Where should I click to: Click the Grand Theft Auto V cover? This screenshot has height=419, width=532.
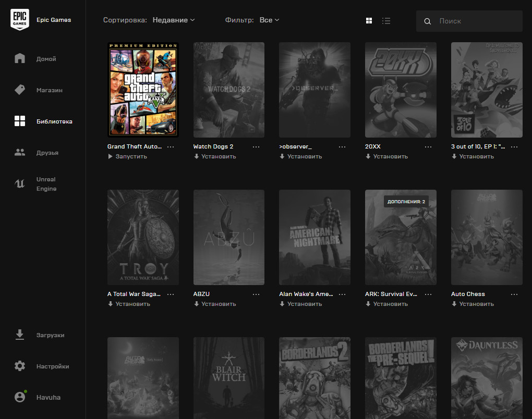pos(143,90)
